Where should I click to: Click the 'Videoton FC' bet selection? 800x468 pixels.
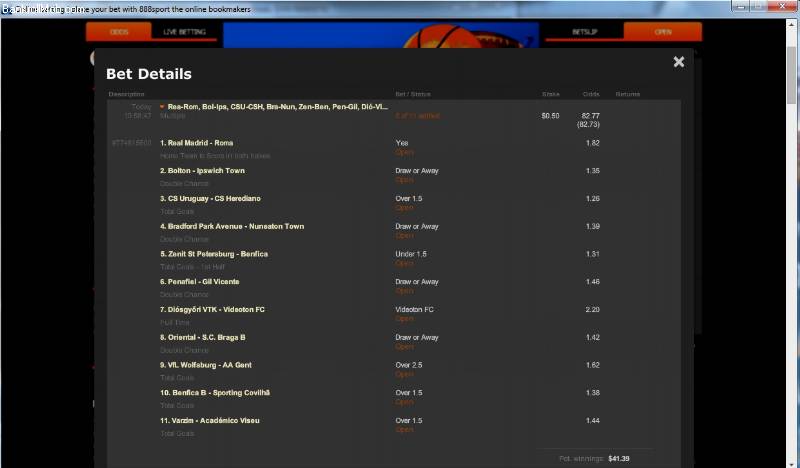pos(414,309)
